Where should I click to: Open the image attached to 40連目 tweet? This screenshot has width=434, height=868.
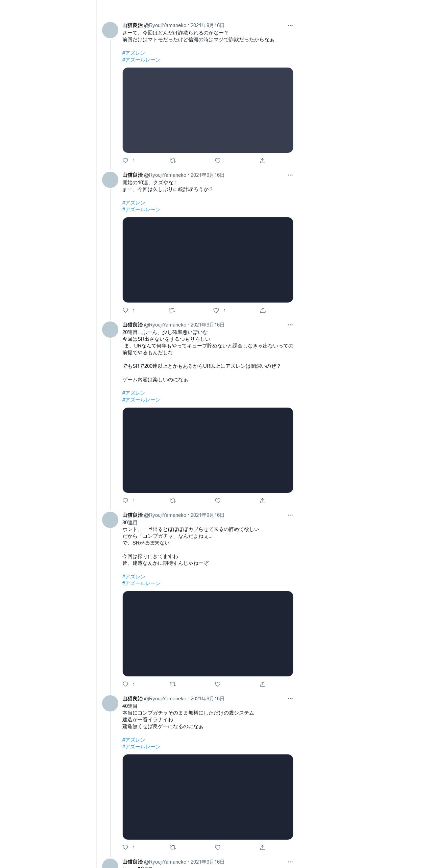click(x=208, y=797)
